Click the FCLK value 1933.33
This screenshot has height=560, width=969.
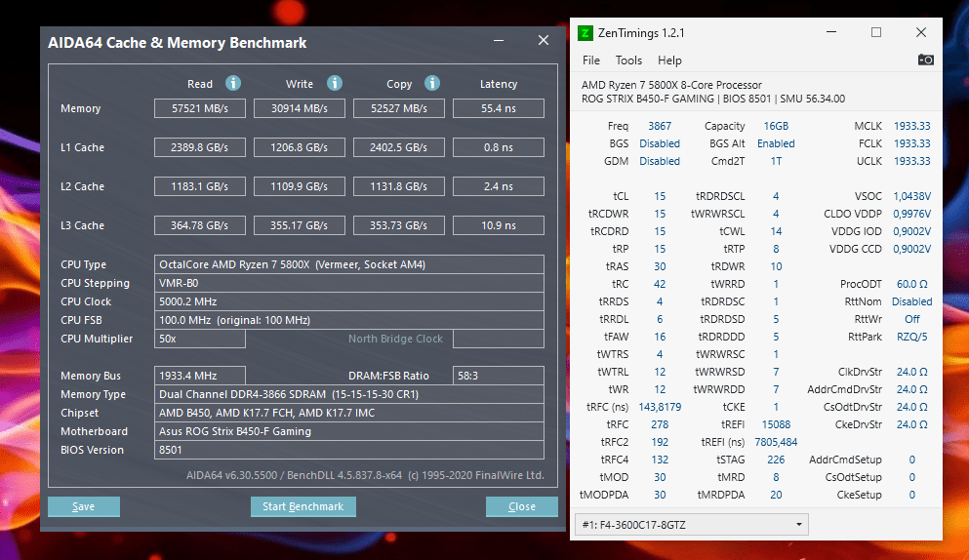pyautogui.click(x=911, y=143)
